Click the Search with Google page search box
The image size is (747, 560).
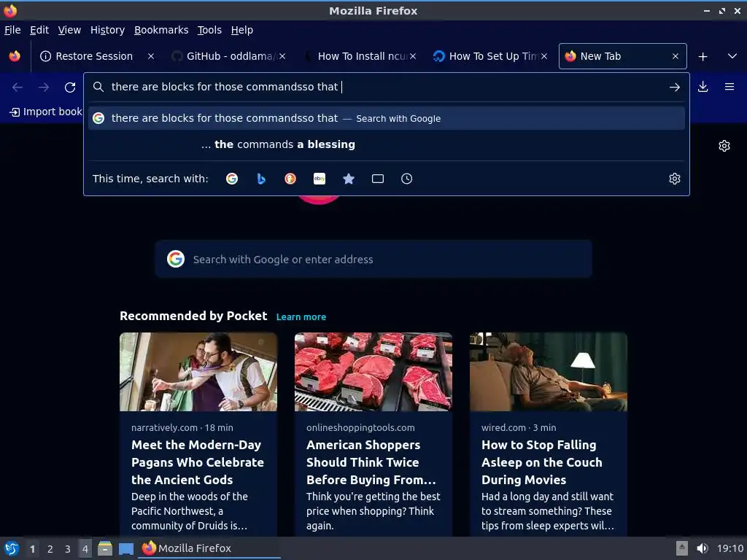[x=373, y=259]
